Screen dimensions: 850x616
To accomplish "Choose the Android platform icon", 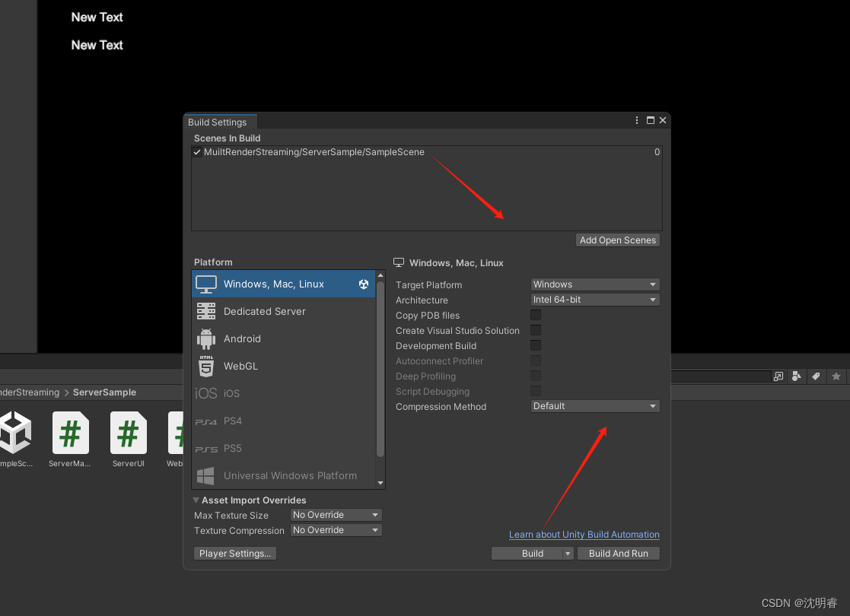I will click(206, 338).
